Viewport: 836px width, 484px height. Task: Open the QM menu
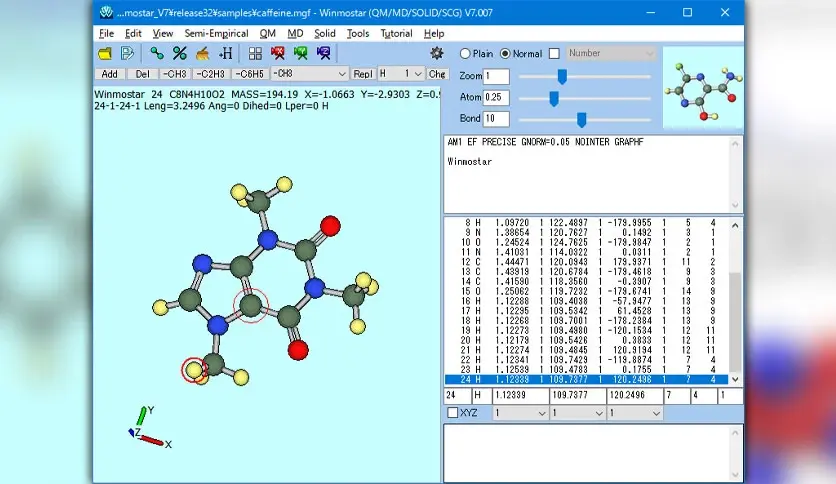pyautogui.click(x=268, y=34)
